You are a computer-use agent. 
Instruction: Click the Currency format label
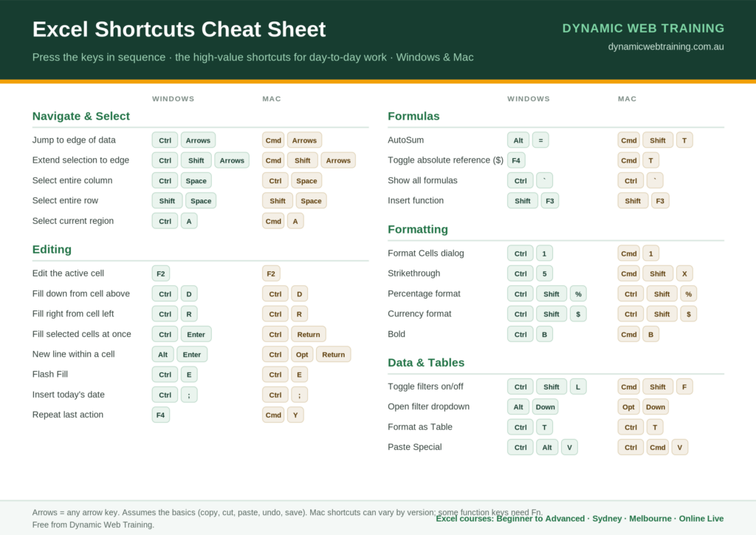pos(419,313)
